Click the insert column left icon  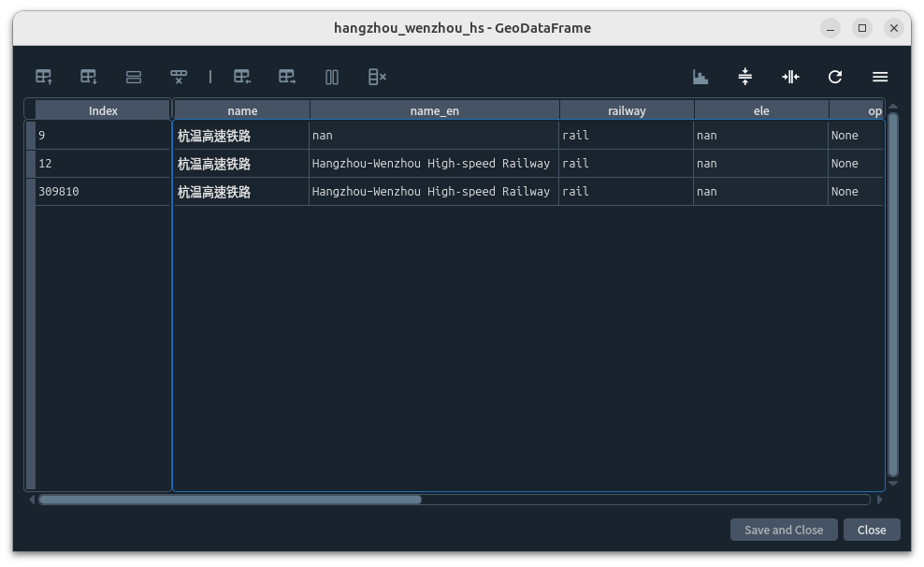[242, 77]
